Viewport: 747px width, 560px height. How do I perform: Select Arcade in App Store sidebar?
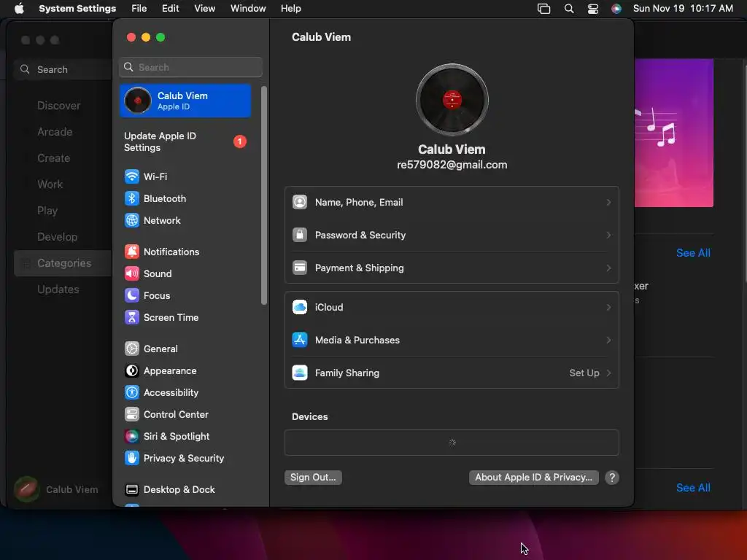55,132
